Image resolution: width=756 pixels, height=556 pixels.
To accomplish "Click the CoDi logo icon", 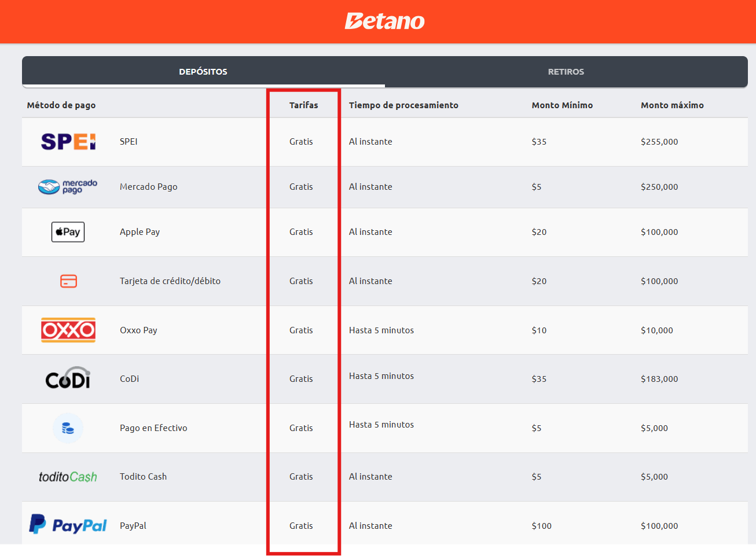I will [x=68, y=378].
